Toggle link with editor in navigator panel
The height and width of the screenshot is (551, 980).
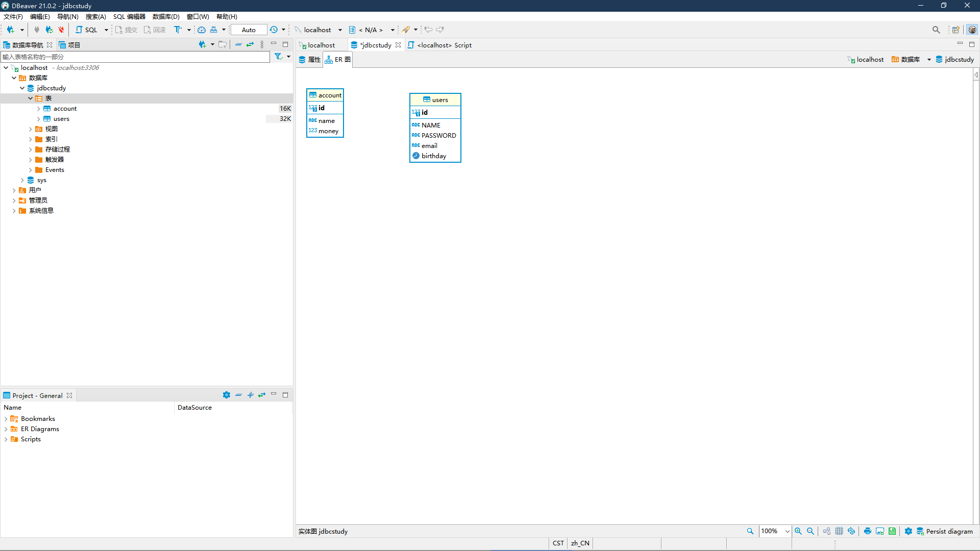point(250,44)
